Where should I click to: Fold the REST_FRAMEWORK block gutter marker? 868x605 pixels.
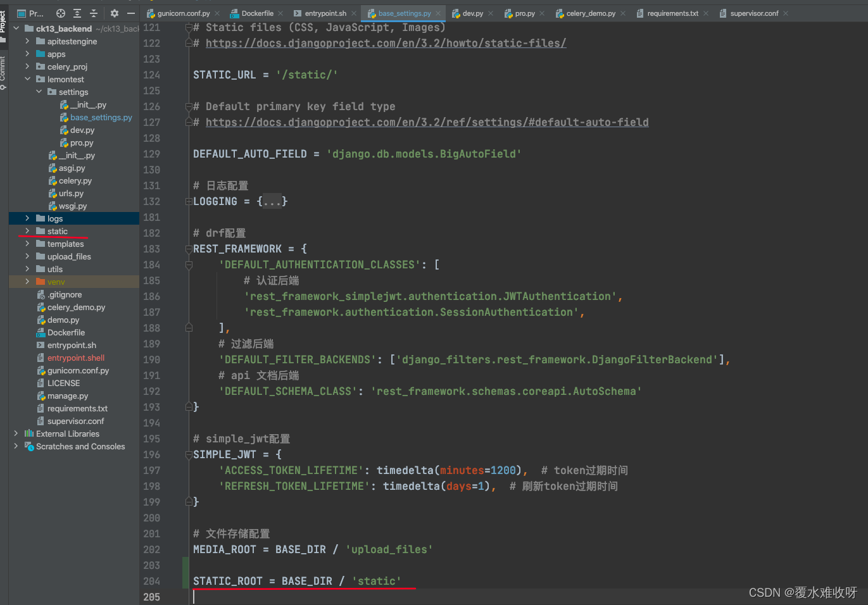[x=188, y=249]
